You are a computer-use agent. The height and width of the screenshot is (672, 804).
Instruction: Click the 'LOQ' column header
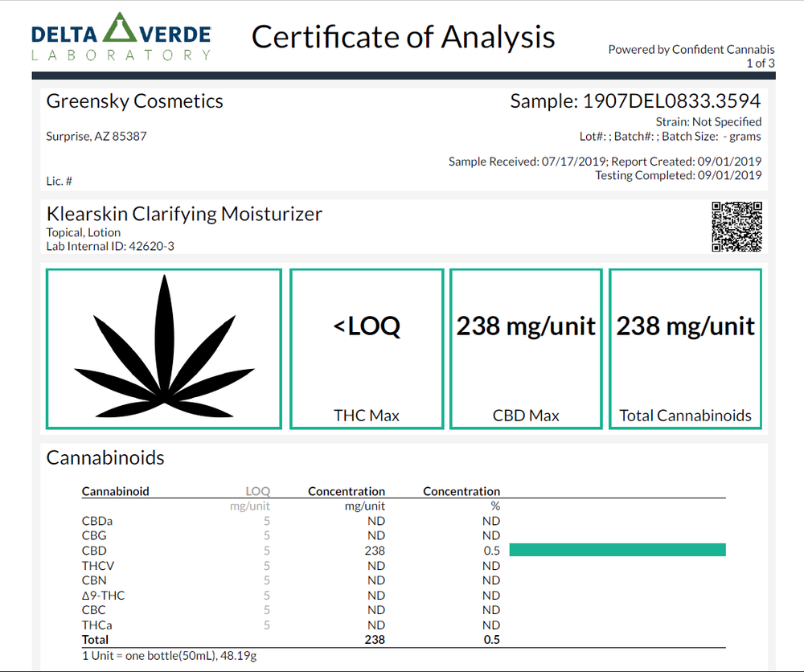pyautogui.click(x=258, y=491)
